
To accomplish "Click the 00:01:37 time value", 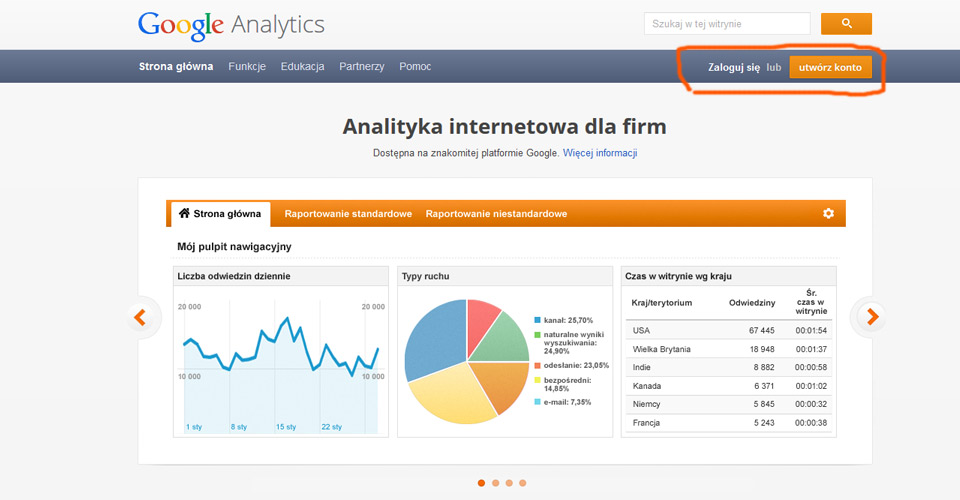I will 811,349.
